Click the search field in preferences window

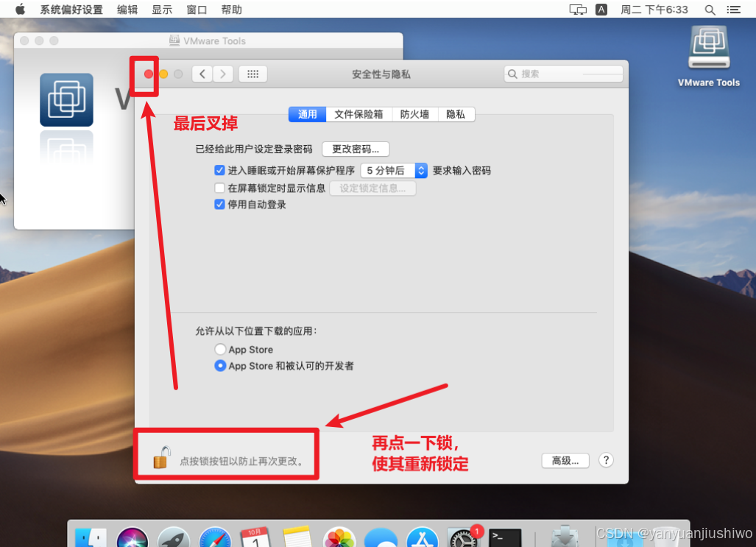[564, 74]
